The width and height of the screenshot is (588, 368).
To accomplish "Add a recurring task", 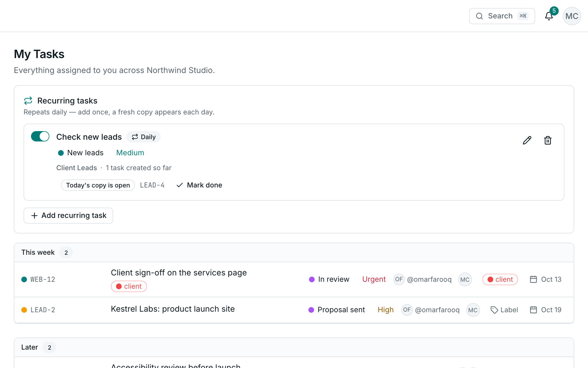I will click(68, 216).
